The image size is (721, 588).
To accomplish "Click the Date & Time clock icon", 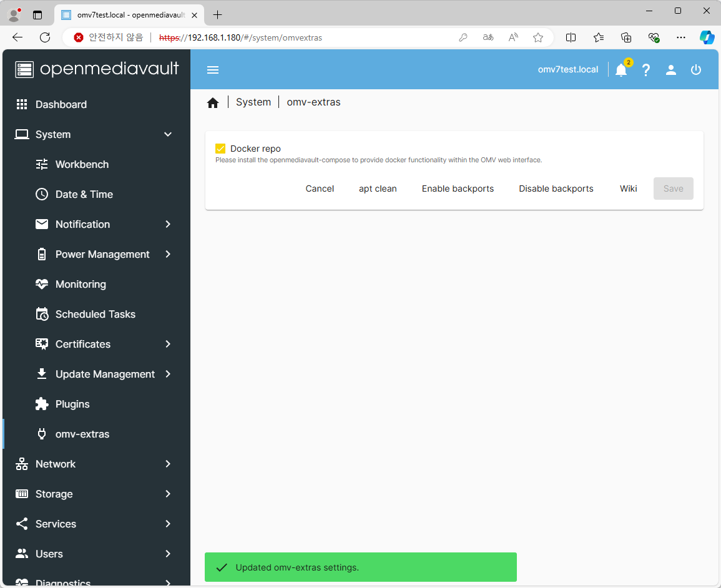I will click(x=42, y=194).
